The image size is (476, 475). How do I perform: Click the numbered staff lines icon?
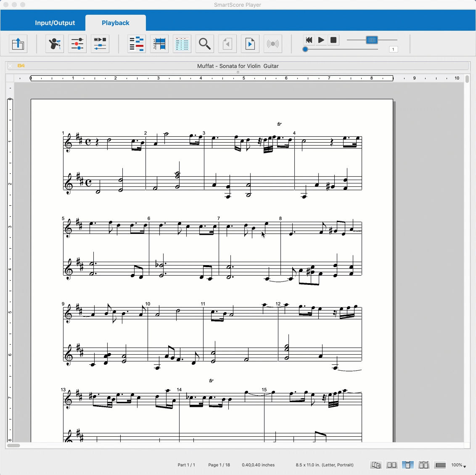[159, 44]
